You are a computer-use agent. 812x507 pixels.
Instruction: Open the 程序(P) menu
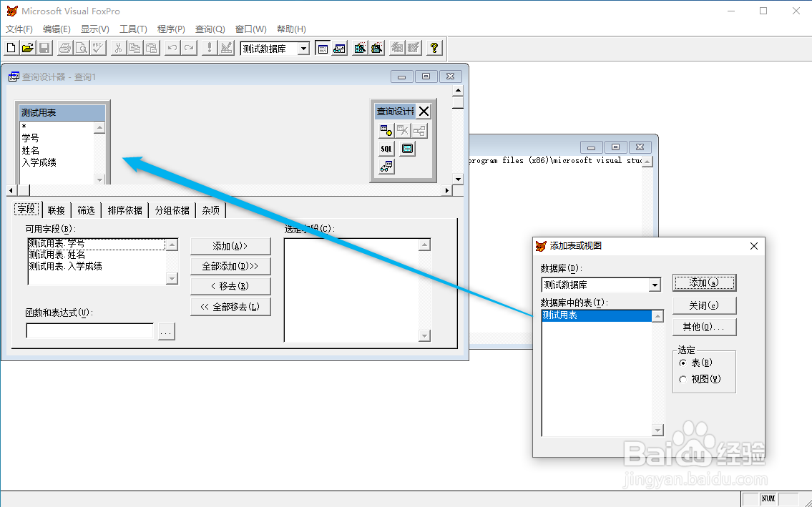click(171, 29)
